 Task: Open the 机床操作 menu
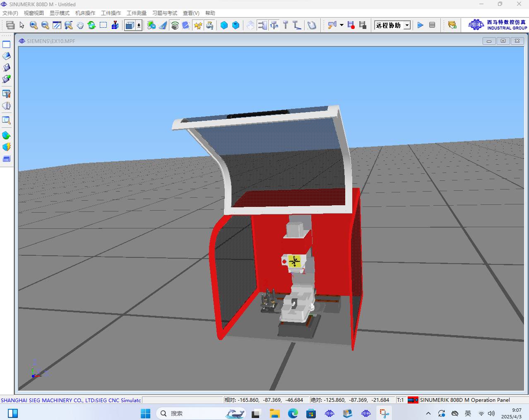[85, 13]
